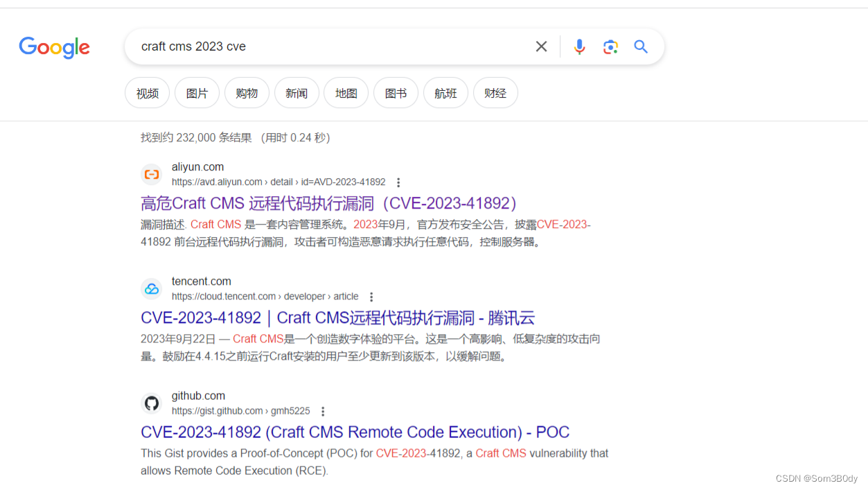Click the snippet 'This Gist provides a Proof-of-Concept'

[375, 462]
